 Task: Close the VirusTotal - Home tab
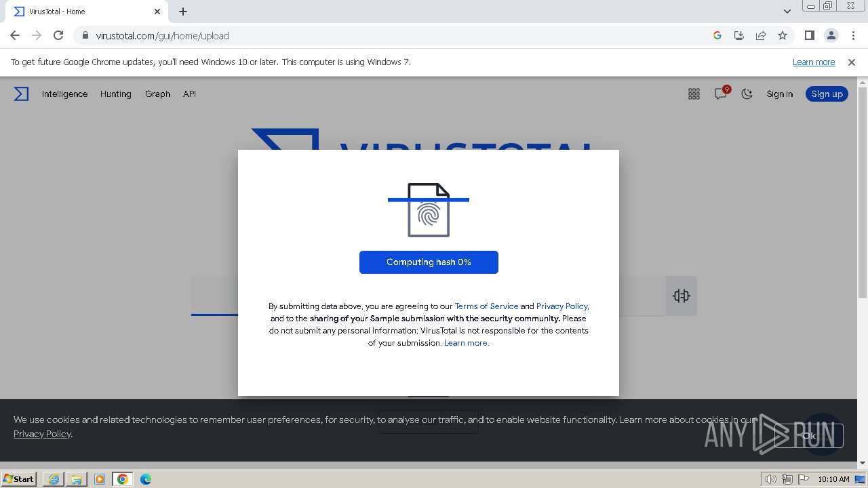(157, 12)
